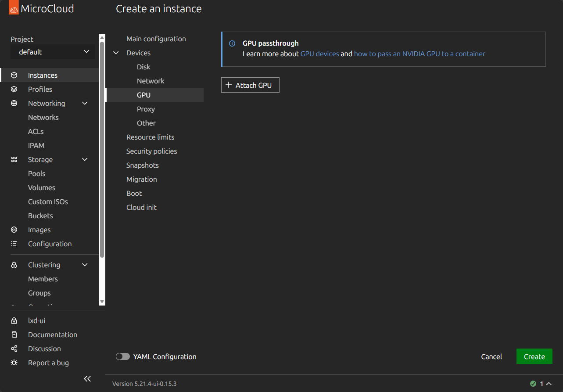Collapse the Clustering section chevron

click(85, 265)
